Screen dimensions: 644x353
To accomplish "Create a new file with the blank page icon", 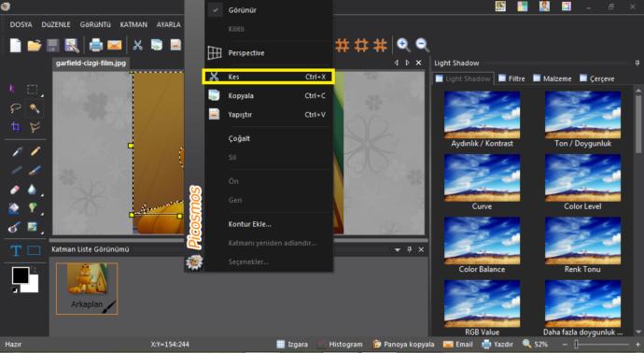I will 15,45.
